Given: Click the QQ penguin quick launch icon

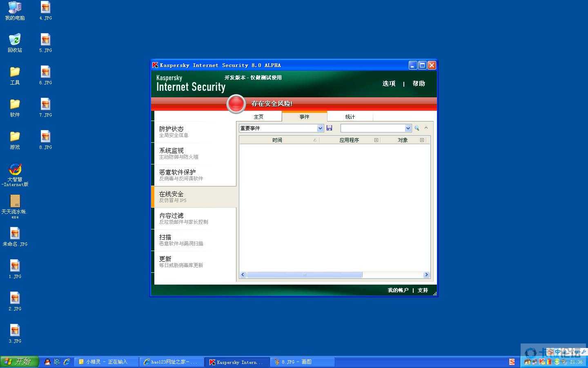Looking at the screenshot, I should coord(47,362).
